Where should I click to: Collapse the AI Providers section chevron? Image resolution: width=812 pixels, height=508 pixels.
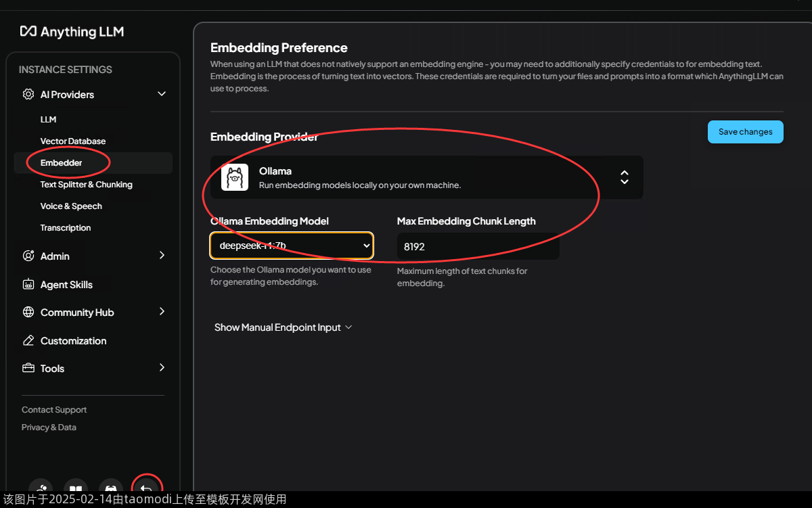tap(162, 94)
